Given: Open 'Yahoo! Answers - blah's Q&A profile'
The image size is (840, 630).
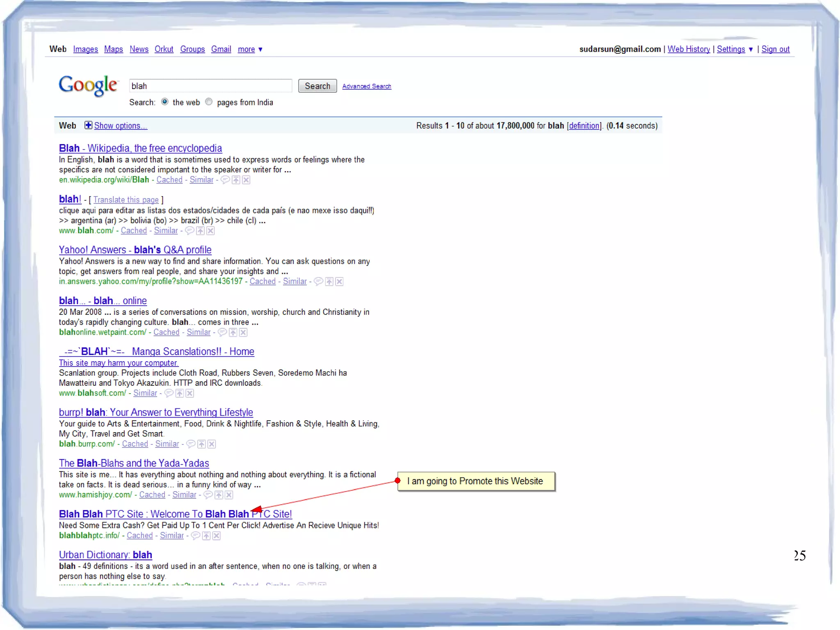Looking at the screenshot, I should (x=135, y=250).
